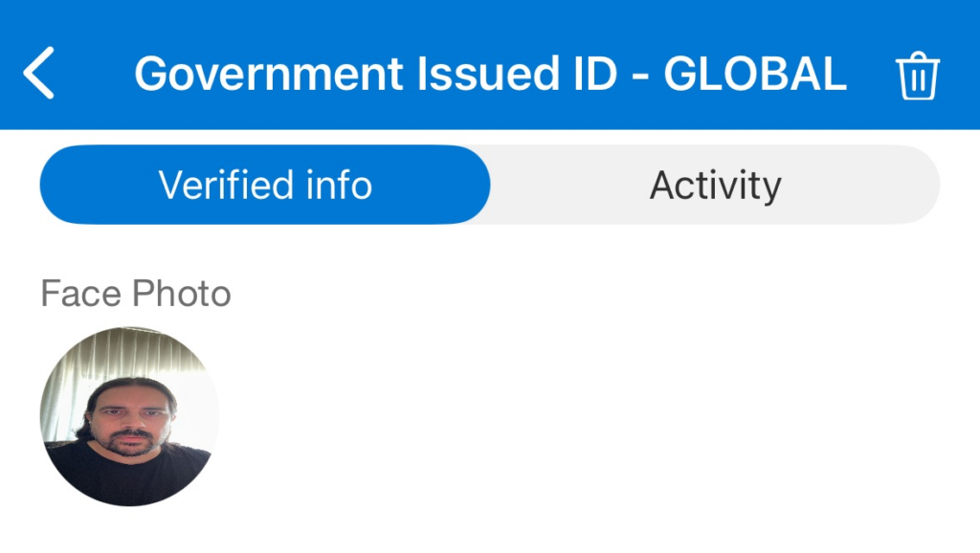Click the blue highlighted Verified info pill
Image resolution: width=980 pixels, height=553 pixels.
click(x=265, y=185)
